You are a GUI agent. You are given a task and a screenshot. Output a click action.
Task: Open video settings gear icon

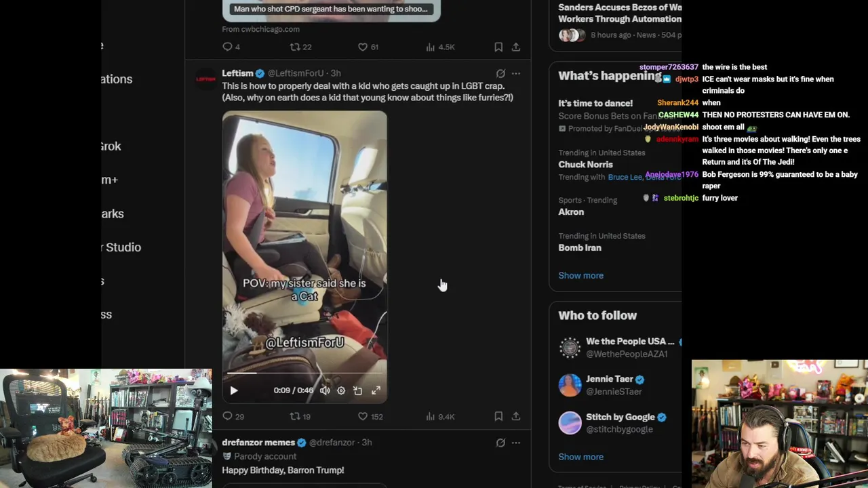click(341, 390)
